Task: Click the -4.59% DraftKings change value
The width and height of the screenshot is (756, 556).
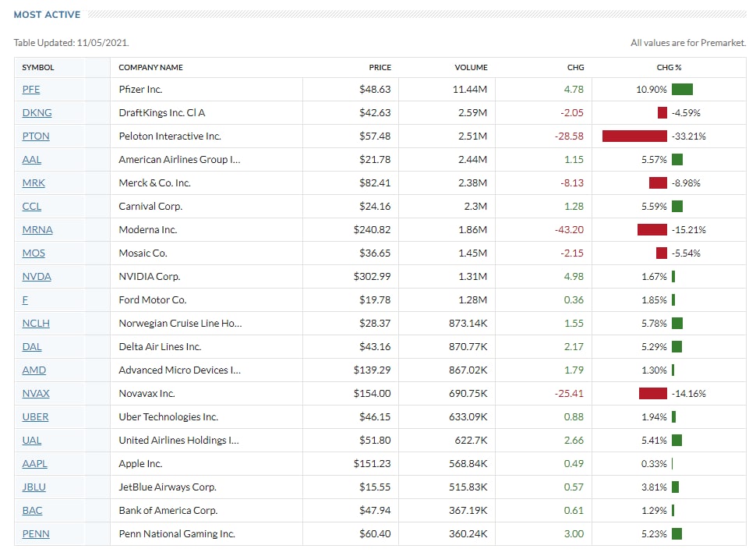Action: (x=686, y=113)
